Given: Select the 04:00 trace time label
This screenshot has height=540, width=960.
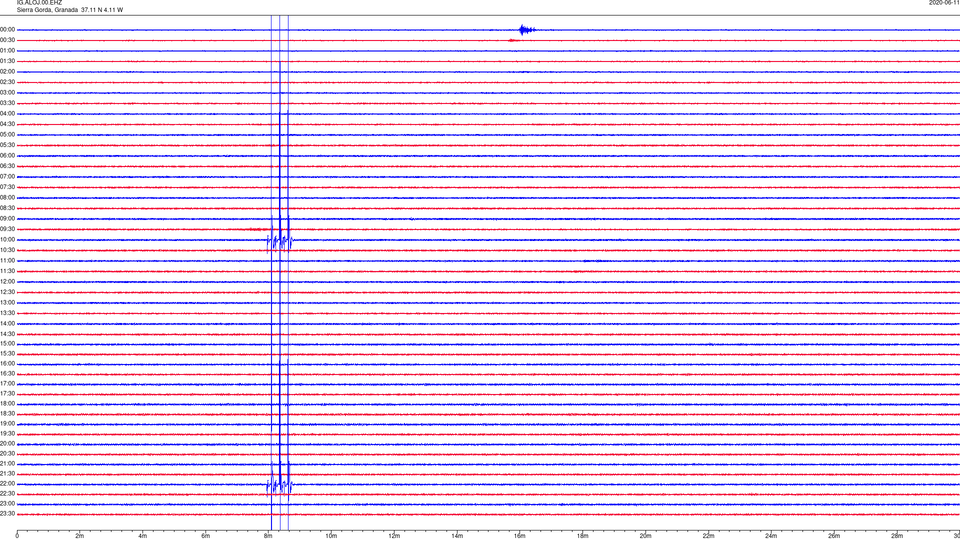Looking at the screenshot, I should pos(7,113).
